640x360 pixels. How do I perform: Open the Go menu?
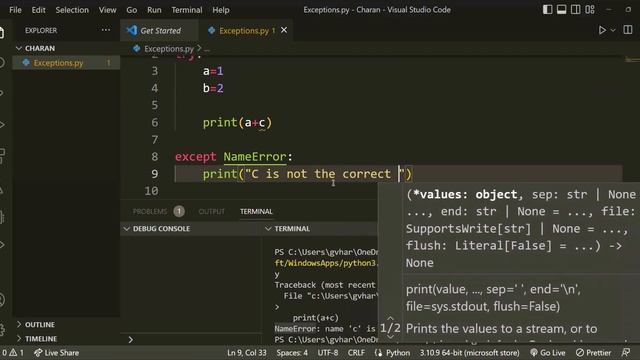[x=131, y=10]
